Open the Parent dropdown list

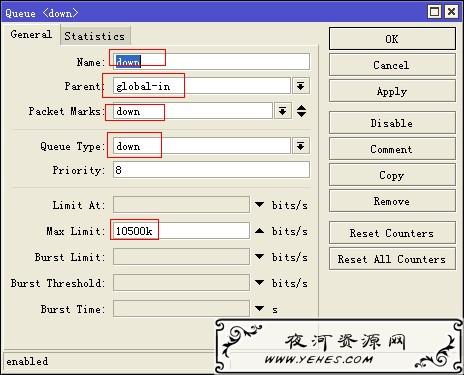pyautogui.click(x=301, y=86)
